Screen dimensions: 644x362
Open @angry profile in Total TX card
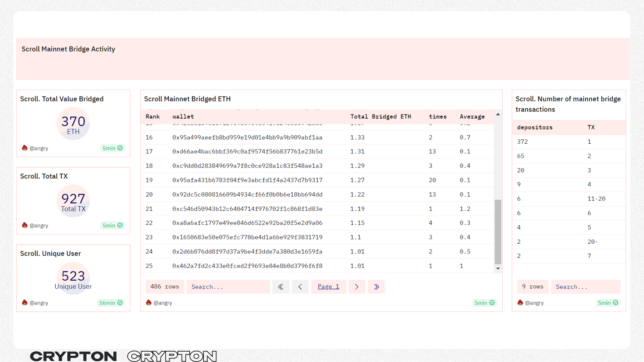(x=39, y=226)
